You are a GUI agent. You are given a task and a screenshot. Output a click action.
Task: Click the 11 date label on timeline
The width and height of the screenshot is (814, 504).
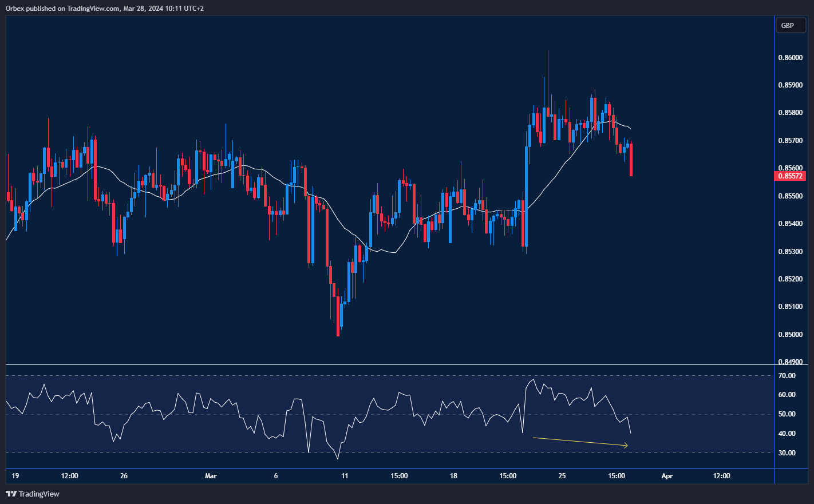coord(345,476)
